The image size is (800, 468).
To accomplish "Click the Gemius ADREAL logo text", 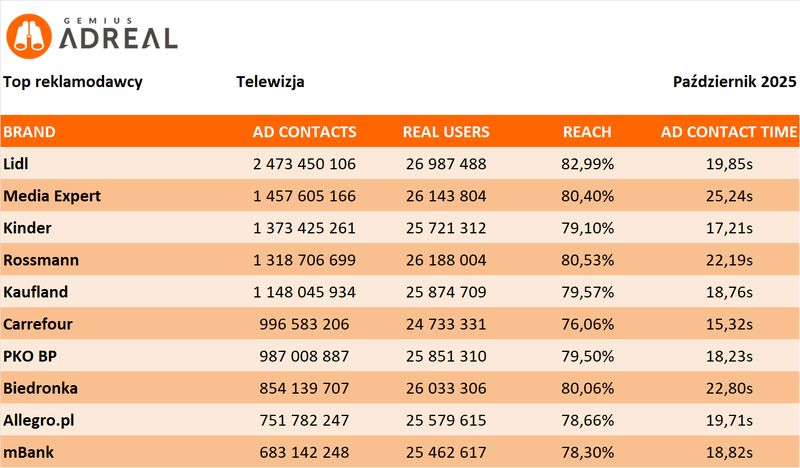I will (x=118, y=36).
